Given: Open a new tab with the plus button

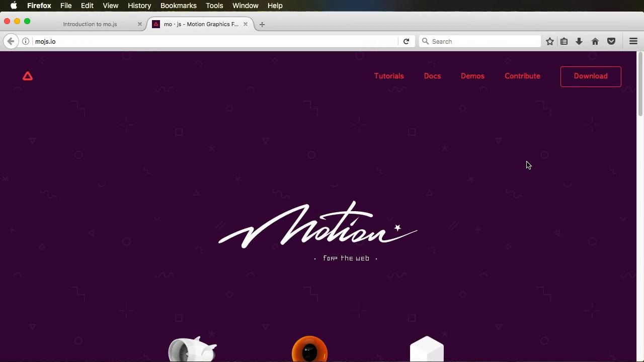Looking at the screenshot, I should coord(262,24).
